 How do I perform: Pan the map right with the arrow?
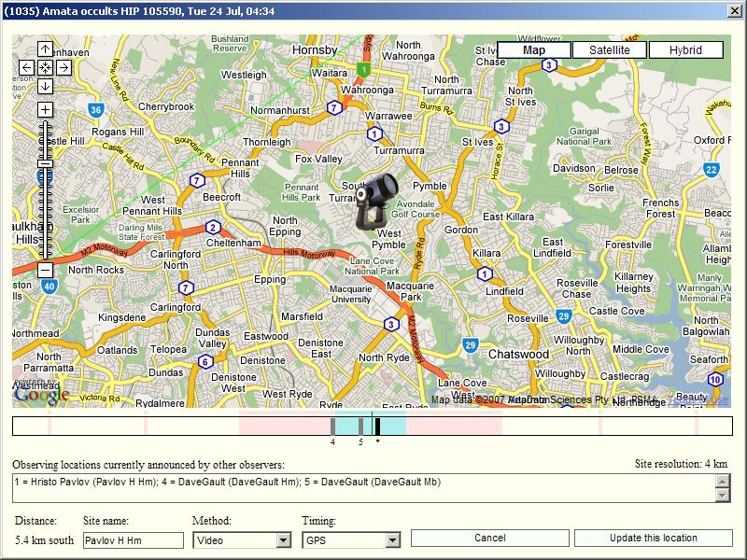(63, 67)
